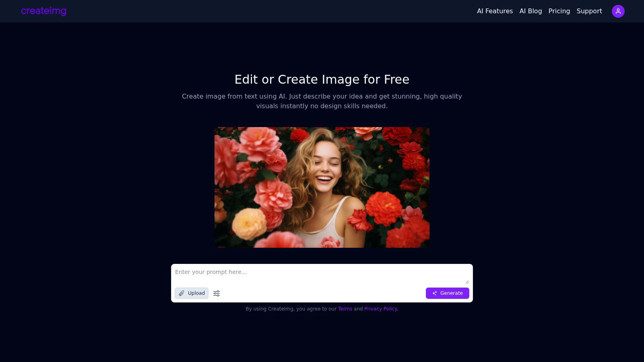The height and width of the screenshot is (362, 644).
Task: Click the Upload button
Action: [x=192, y=293]
